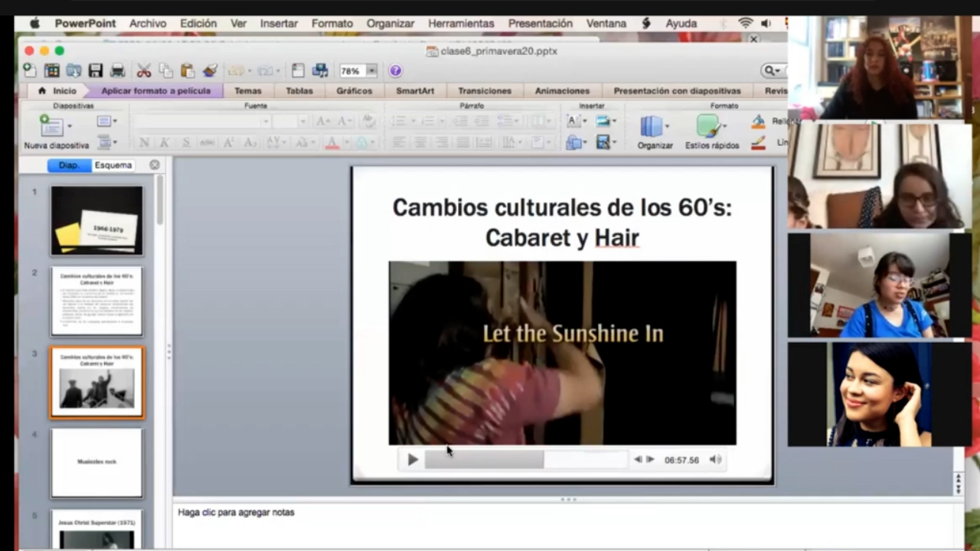Viewport: 980px width, 551px height.
Task: Open the Presentación menu
Action: coord(541,24)
